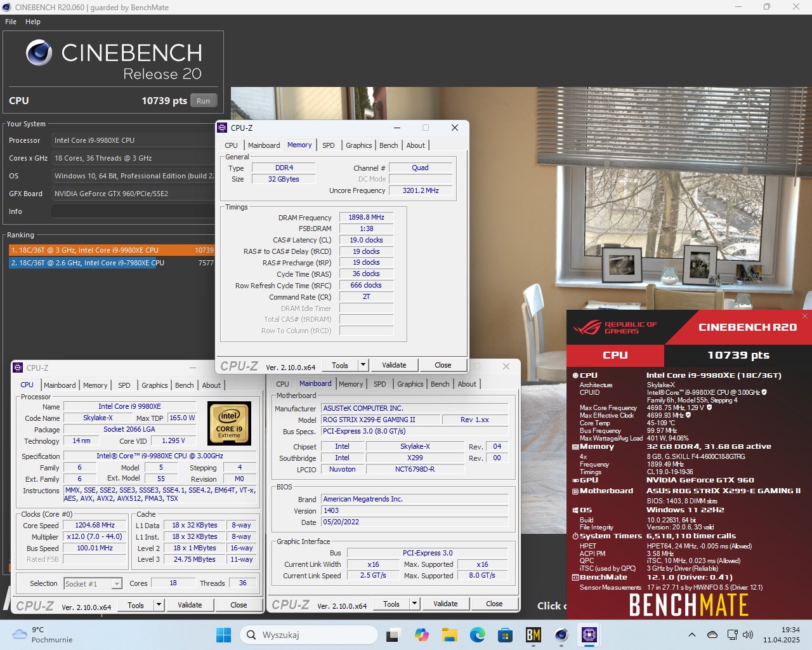Click Uncore Frequency value 3201.2 MHz
Image resolution: width=812 pixels, height=650 pixels.
click(421, 190)
